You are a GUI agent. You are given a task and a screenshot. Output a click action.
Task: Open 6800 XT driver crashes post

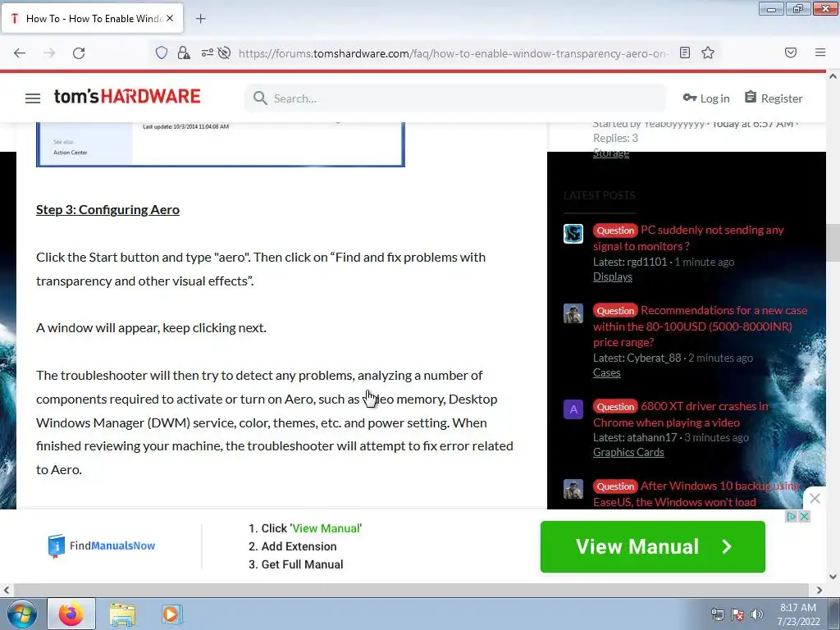pyautogui.click(x=680, y=414)
